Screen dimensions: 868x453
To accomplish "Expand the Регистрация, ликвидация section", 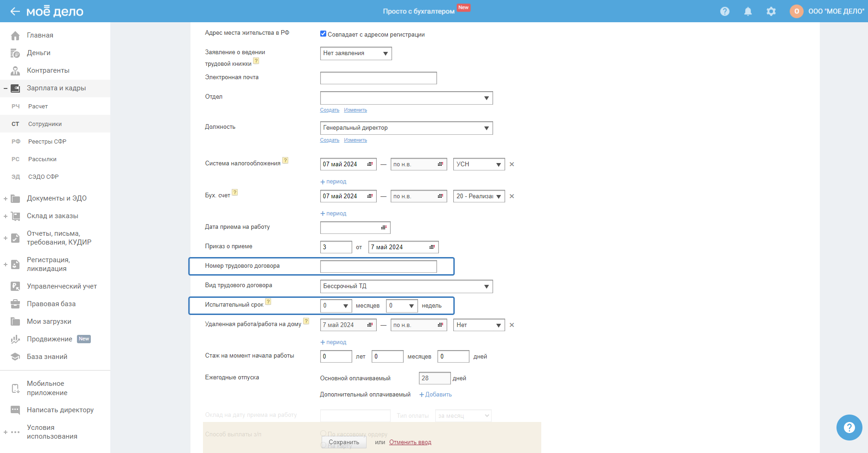I will coord(6,264).
